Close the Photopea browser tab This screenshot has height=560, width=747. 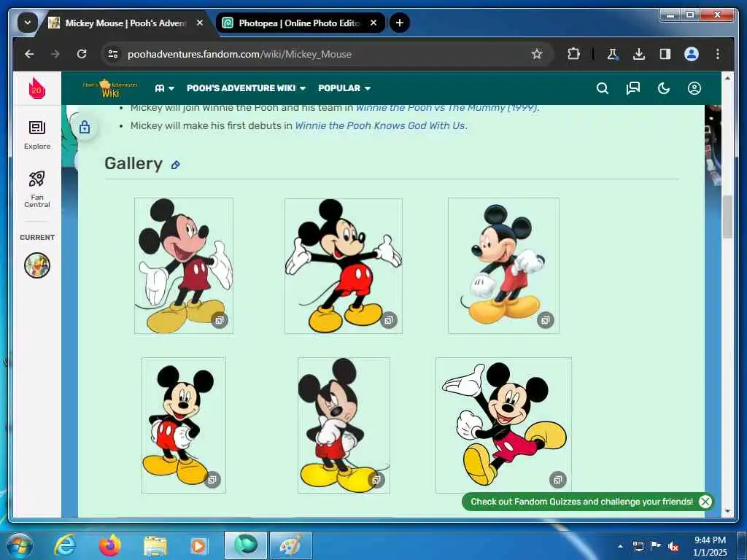(373, 23)
